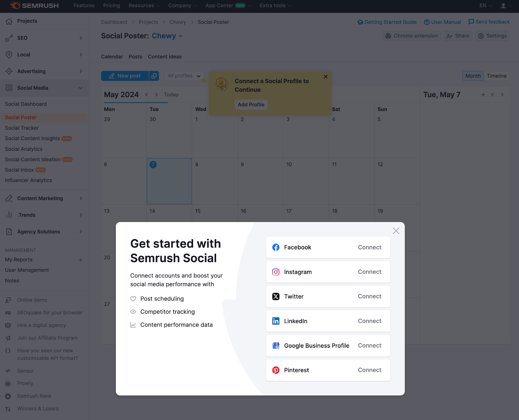Open Pricing in top navigation
Viewport: 519px width, 420px height.
point(112,6)
